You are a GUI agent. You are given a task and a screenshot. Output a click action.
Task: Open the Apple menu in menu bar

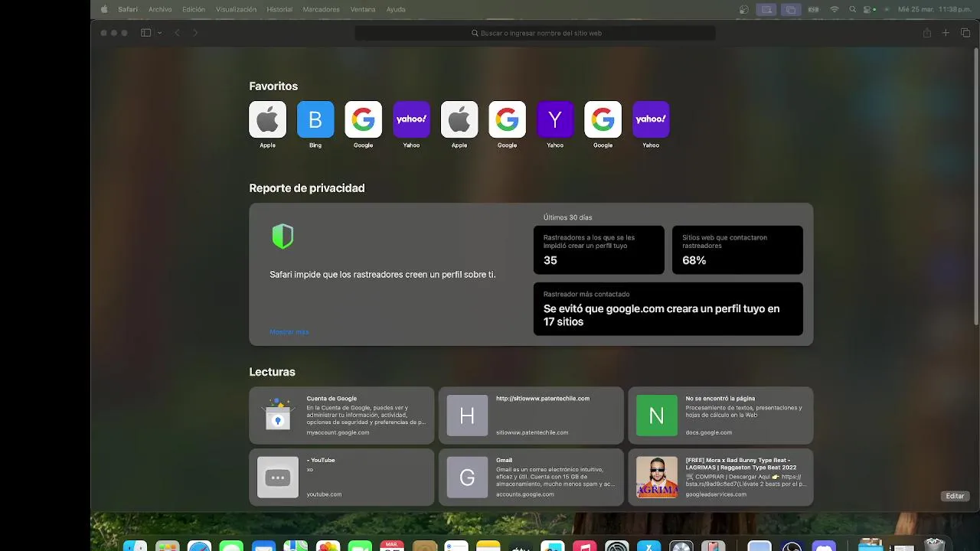pyautogui.click(x=104, y=9)
